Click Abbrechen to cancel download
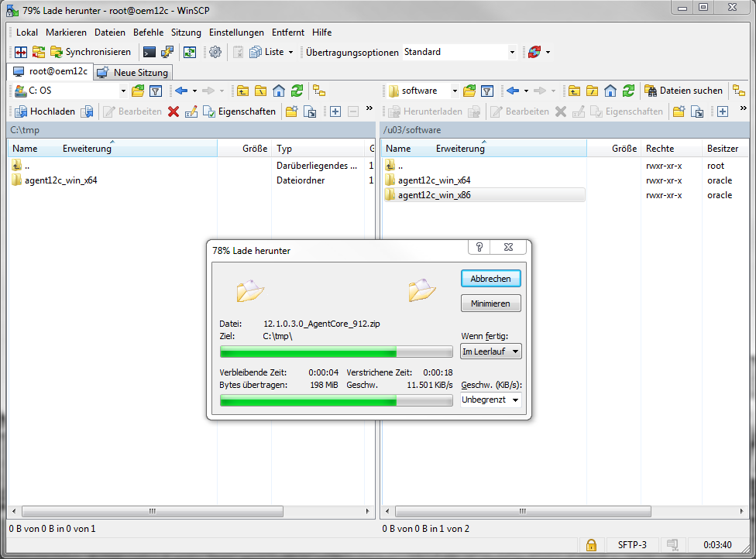 pyautogui.click(x=490, y=279)
